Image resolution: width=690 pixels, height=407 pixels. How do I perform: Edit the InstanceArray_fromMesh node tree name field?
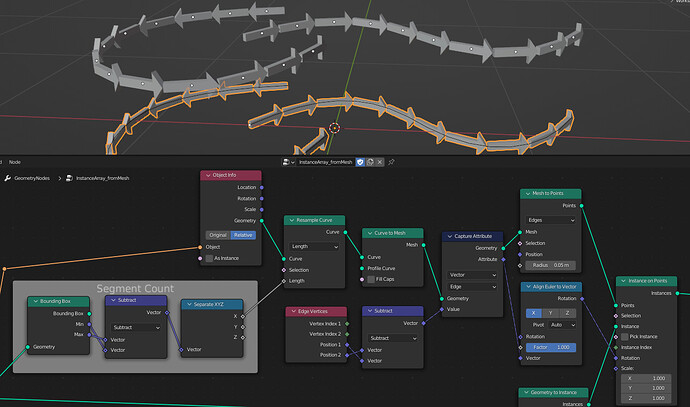[x=326, y=162]
